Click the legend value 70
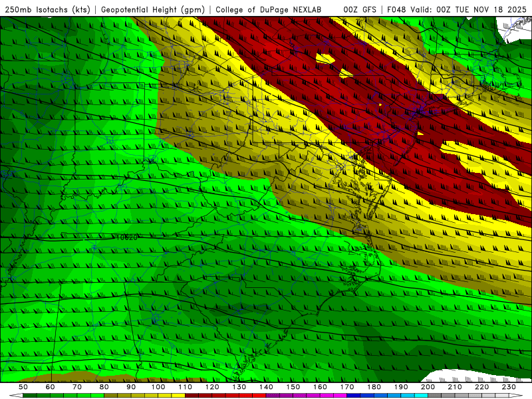Image resolution: width=532 pixels, height=399 pixels. tap(77, 387)
